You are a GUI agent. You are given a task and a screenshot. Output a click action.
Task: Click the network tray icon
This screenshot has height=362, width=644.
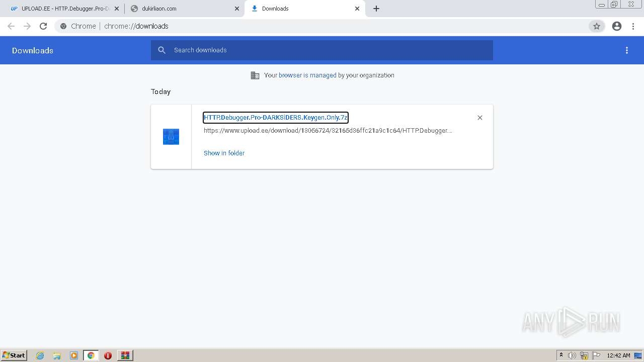(584, 355)
